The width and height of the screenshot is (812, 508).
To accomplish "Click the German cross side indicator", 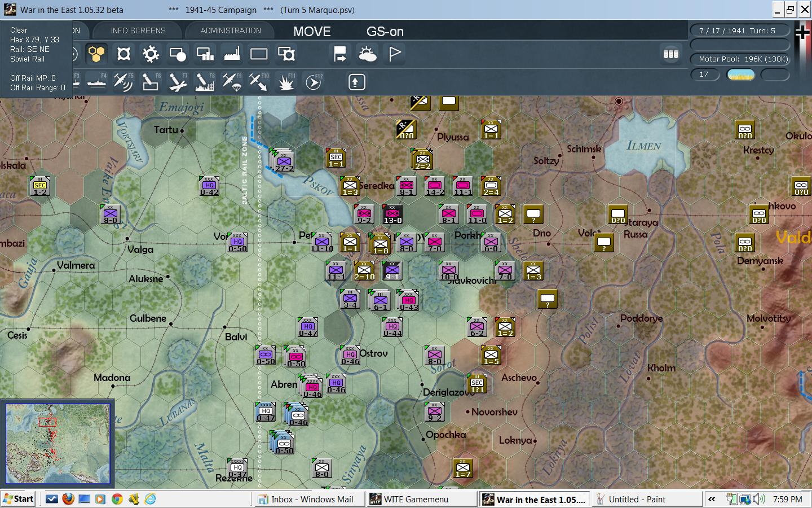I will coord(802,32).
